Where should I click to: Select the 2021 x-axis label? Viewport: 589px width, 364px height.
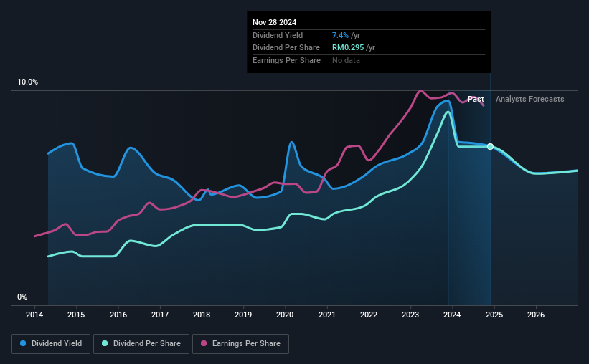(x=327, y=315)
